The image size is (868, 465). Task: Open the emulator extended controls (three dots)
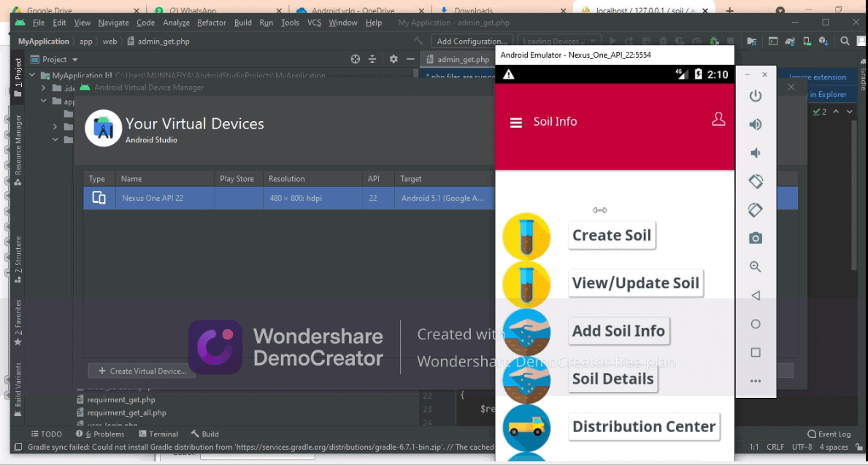[x=756, y=381]
